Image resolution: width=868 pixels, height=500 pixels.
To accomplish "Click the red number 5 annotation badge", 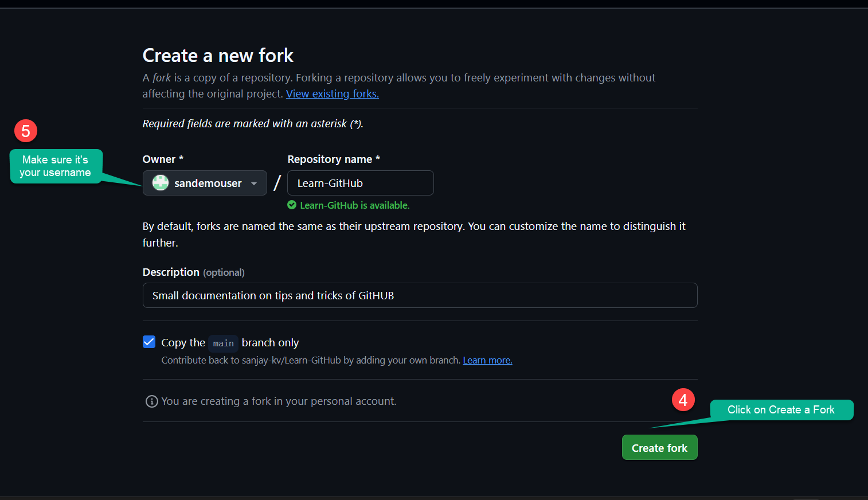I will [25, 131].
